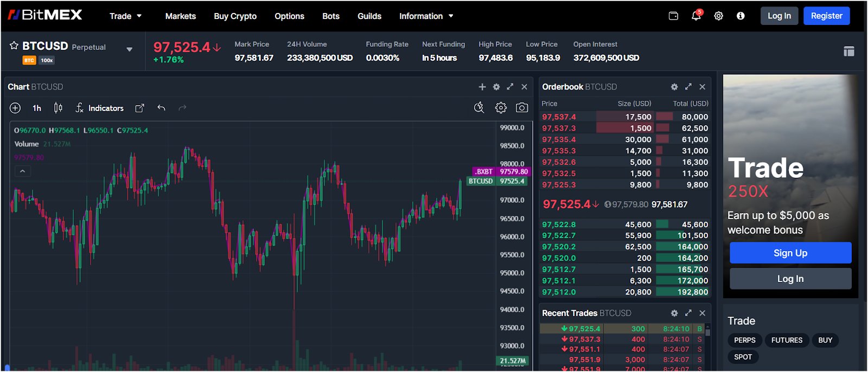Open the BTCUSD instrument selector arrow
868x372 pixels.
tap(129, 49)
